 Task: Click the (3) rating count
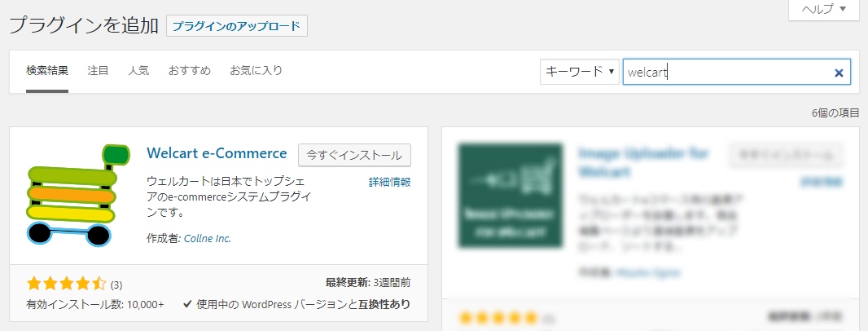(116, 285)
